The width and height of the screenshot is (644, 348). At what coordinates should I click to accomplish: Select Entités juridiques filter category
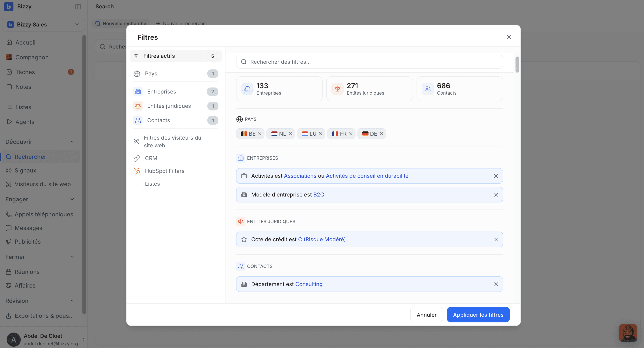tap(176, 106)
